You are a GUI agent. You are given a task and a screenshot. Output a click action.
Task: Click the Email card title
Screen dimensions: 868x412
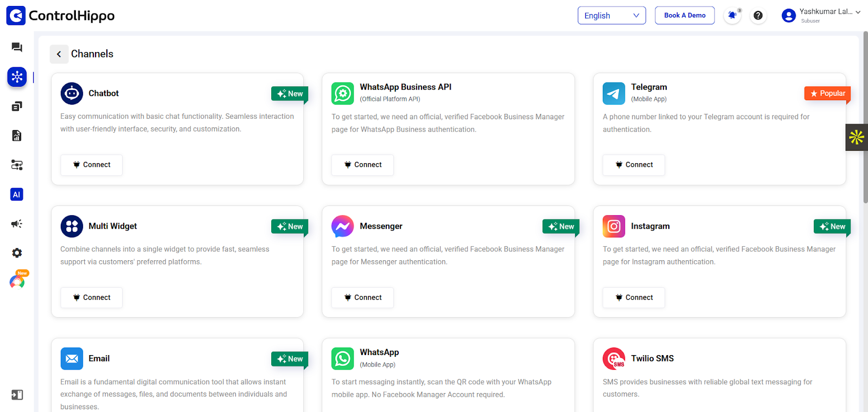click(x=99, y=358)
